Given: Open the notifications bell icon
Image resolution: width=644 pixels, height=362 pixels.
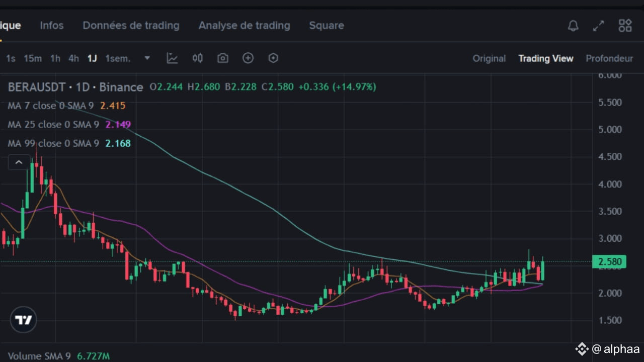Looking at the screenshot, I should (573, 26).
